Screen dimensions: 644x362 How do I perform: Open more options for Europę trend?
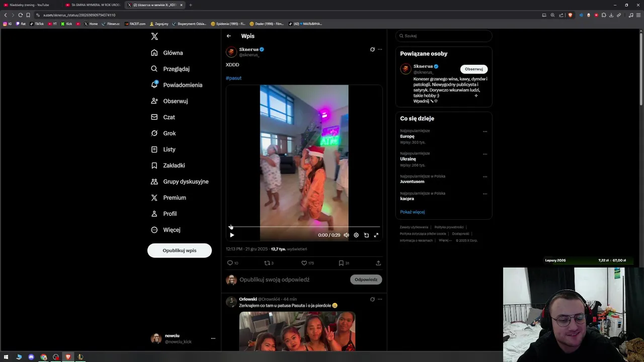[485, 132]
